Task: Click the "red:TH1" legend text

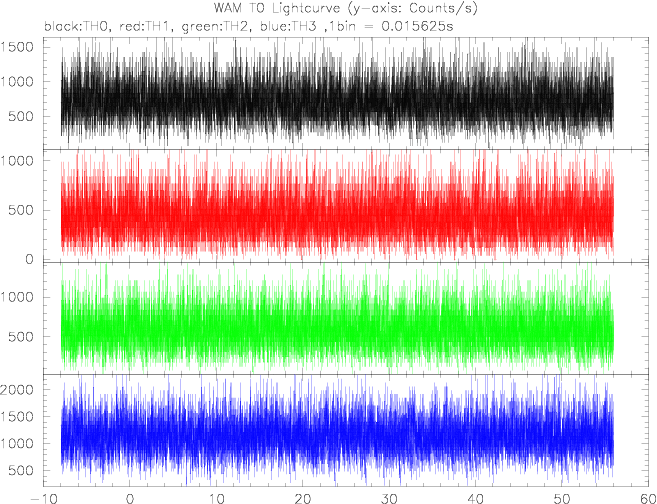Action: [144, 27]
